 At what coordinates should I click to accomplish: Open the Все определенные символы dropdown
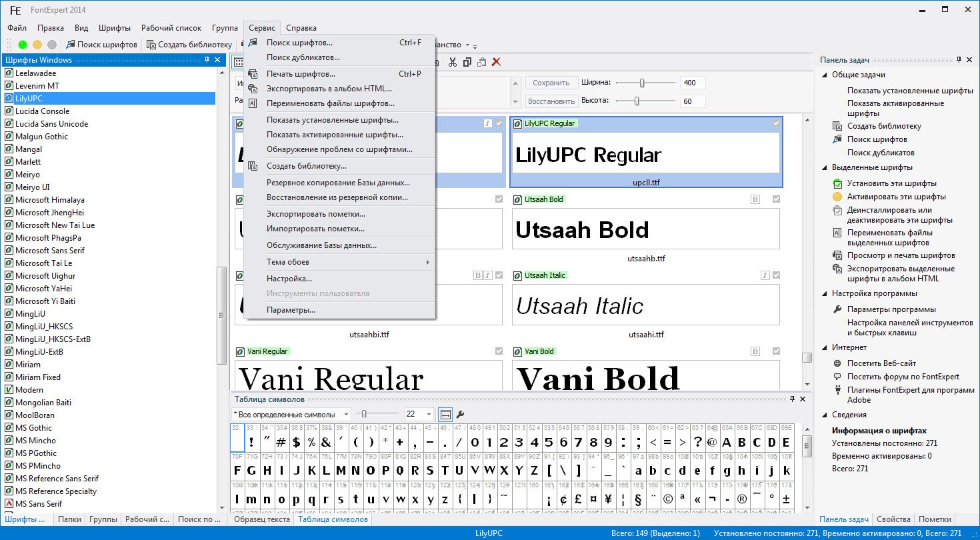pyautogui.click(x=346, y=415)
